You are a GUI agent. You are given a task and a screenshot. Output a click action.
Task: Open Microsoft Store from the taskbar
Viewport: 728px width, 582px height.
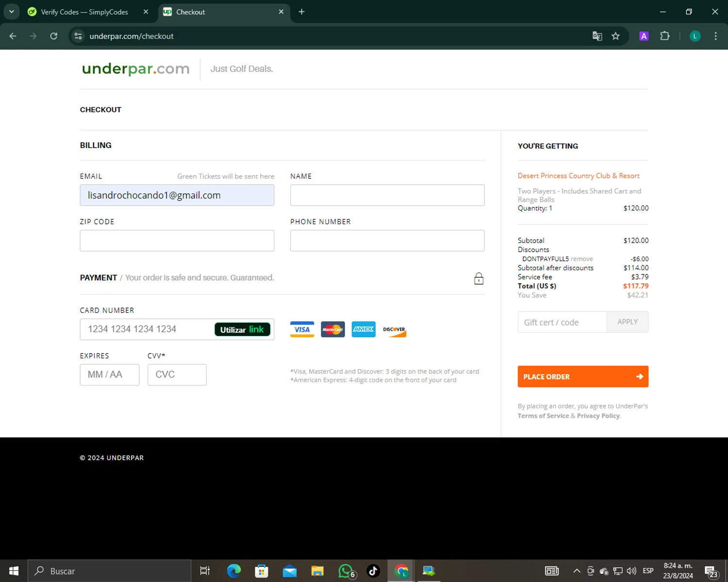[262, 571]
